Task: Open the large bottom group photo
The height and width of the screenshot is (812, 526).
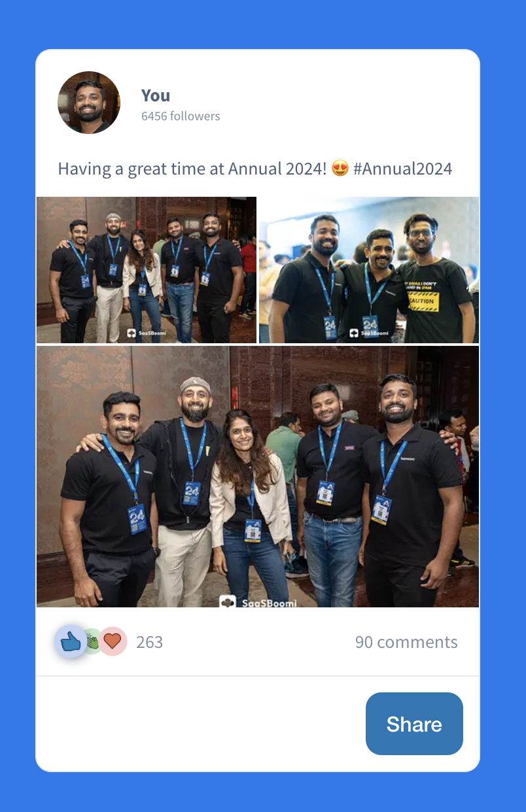Action: point(258,477)
